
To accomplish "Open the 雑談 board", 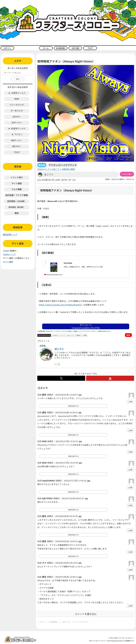I will tap(17, 213).
